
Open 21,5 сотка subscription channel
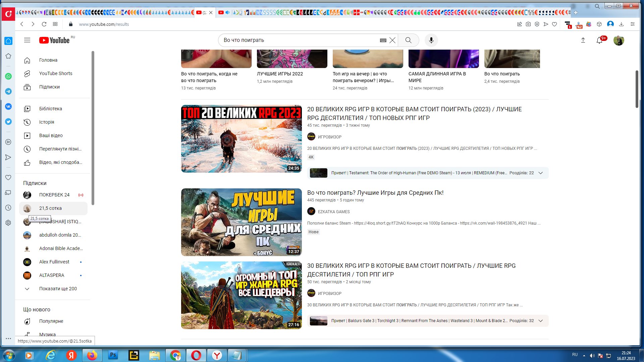(53, 208)
